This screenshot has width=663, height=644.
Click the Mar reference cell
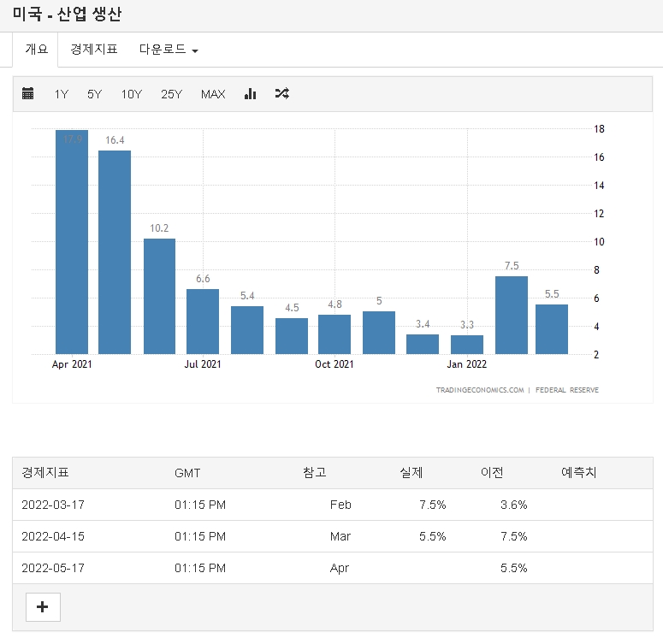point(340,536)
